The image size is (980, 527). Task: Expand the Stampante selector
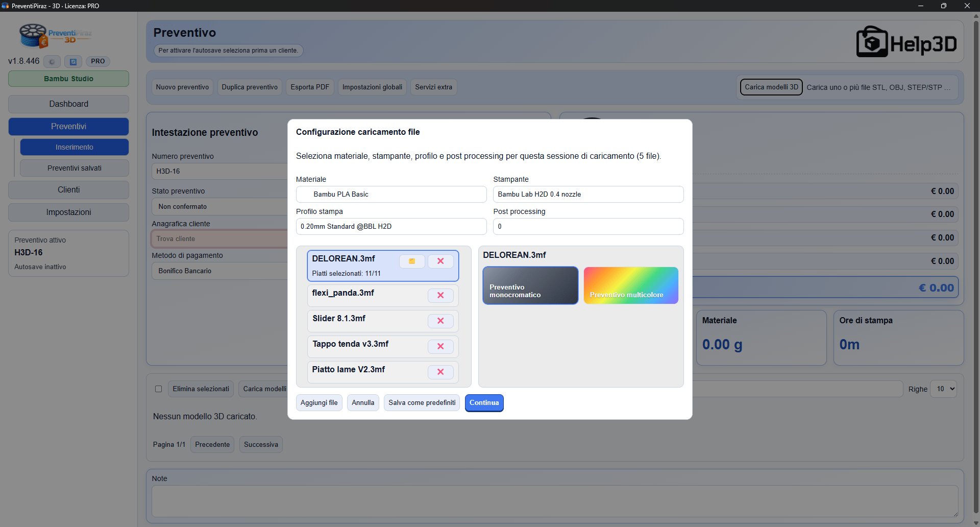click(588, 195)
